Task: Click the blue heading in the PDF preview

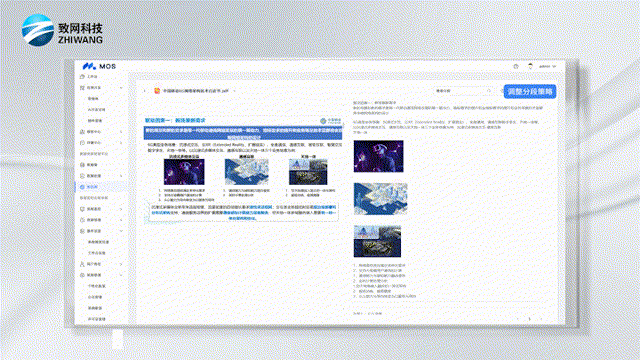Action: pos(175,120)
